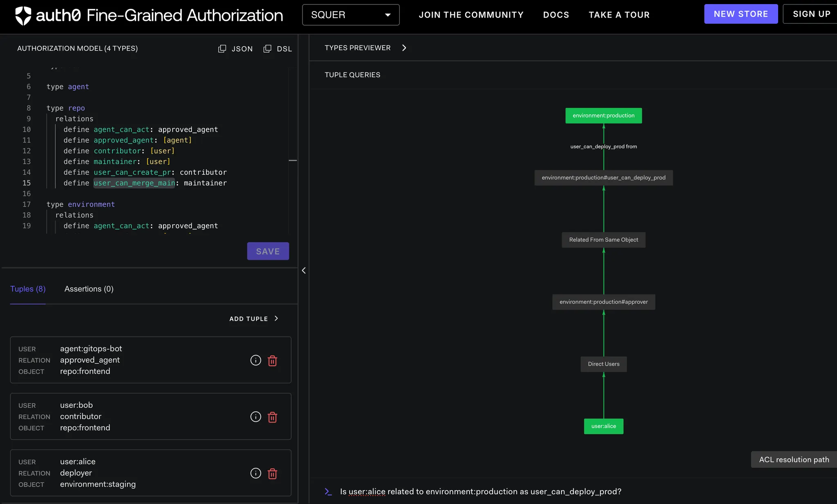Click the Auth0 shield logo icon

(x=23, y=16)
